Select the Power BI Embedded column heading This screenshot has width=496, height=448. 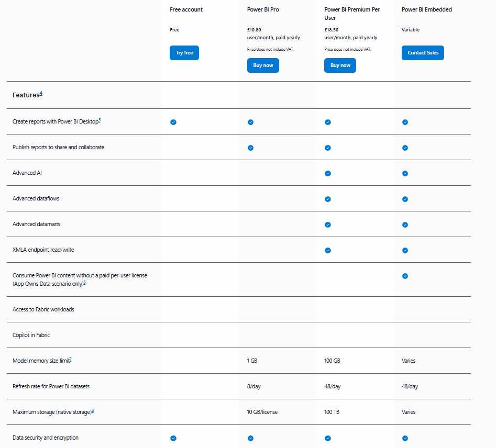(x=426, y=9)
